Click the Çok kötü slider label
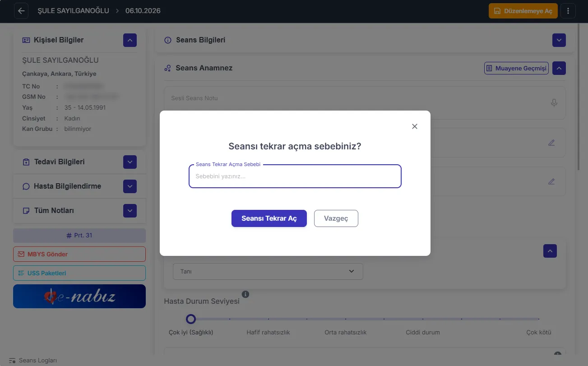The height and width of the screenshot is (366, 588). pyautogui.click(x=539, y=332)
